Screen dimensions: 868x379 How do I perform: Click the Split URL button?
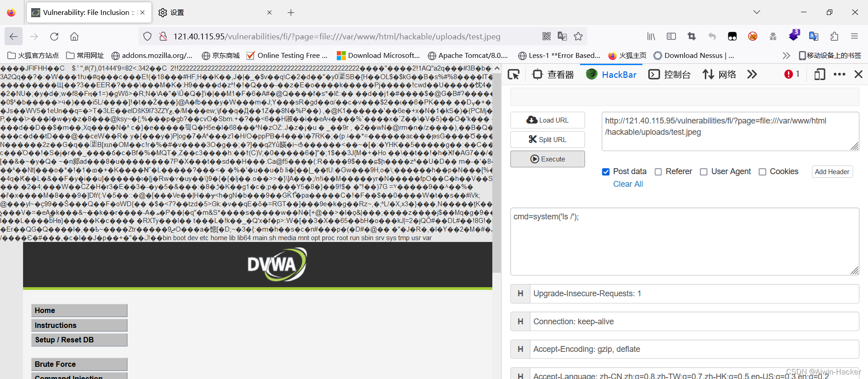[547, 139]
